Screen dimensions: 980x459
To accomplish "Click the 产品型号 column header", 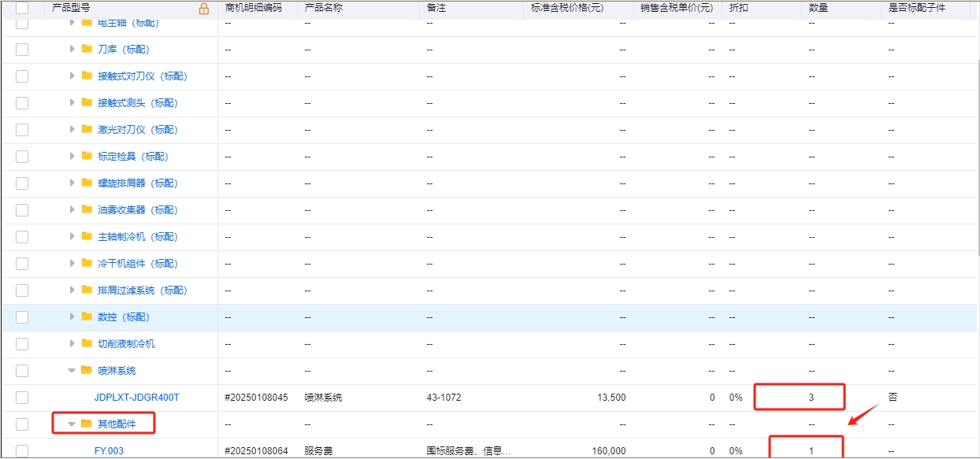I will 71,8.
